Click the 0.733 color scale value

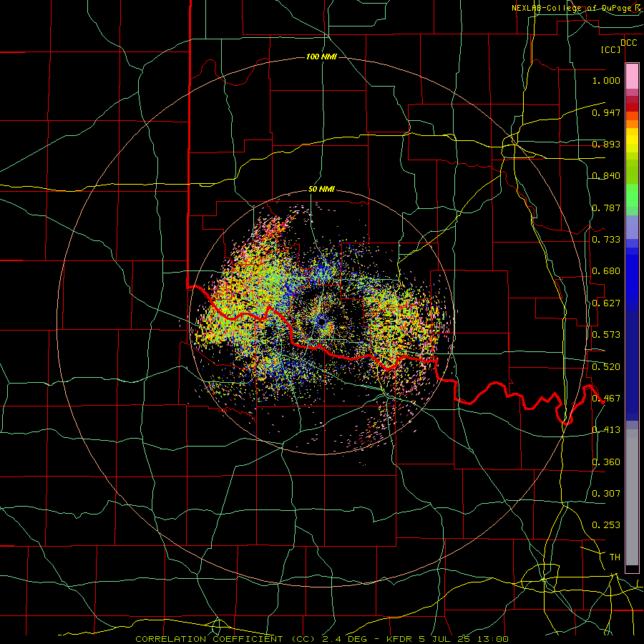click(x=606, y=239)
